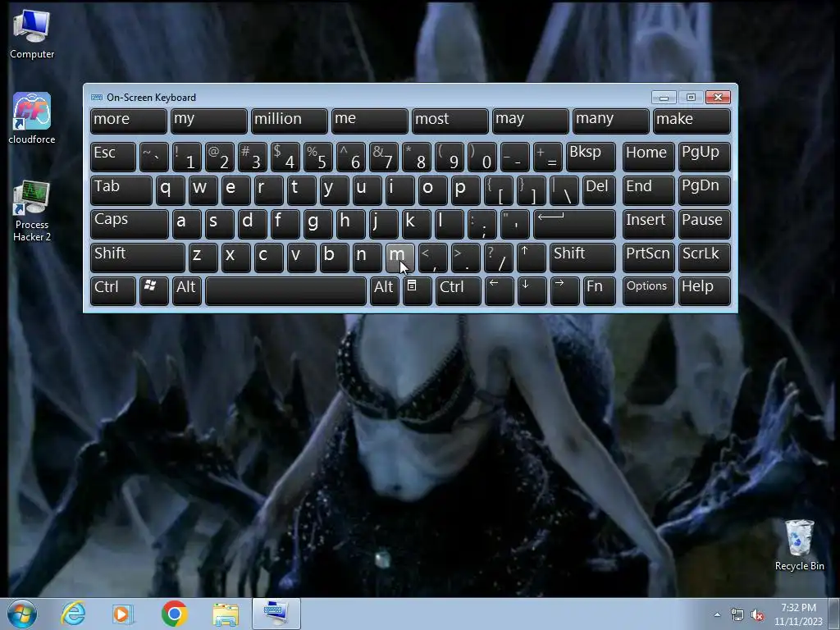Click the Home key

point(648,157)
